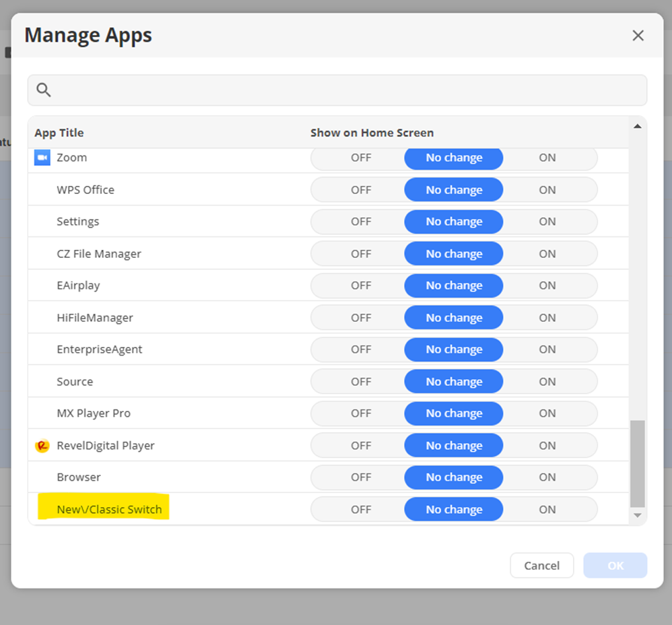Click the search magnifier icon
This screenshot has height=625, width=672.
43,90
